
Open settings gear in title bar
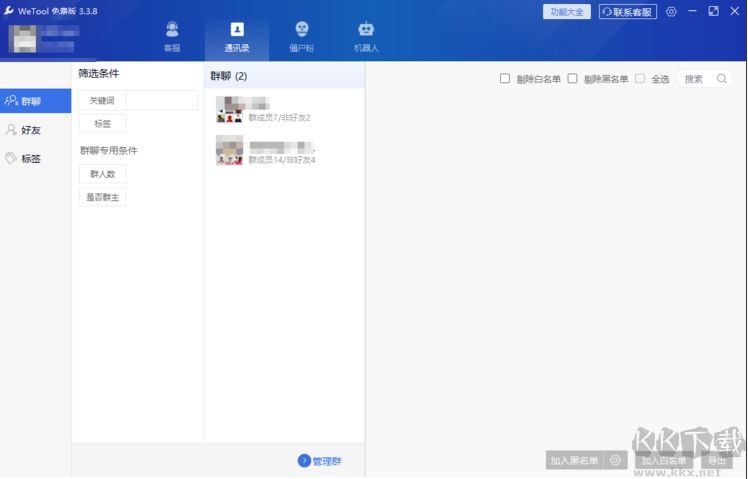(x=671, y=12)
